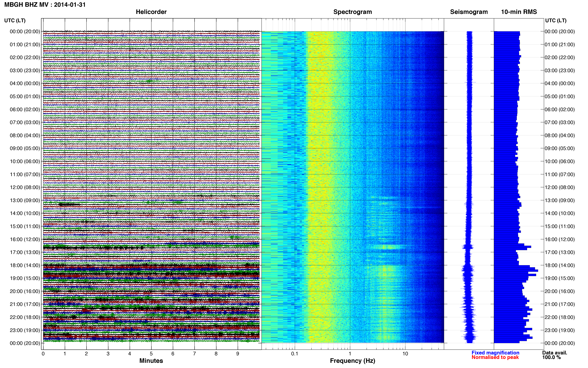The image size is (588, 368).
Task: Click the left 16:00 (12:00) time label
Action: [25, 239]
